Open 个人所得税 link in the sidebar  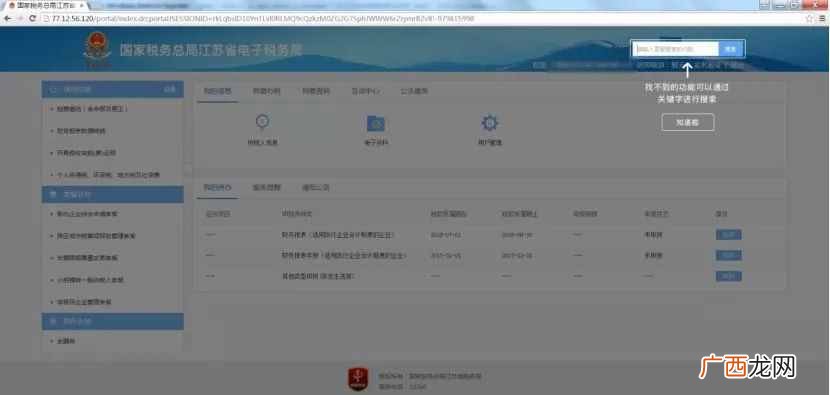[108, 174]
